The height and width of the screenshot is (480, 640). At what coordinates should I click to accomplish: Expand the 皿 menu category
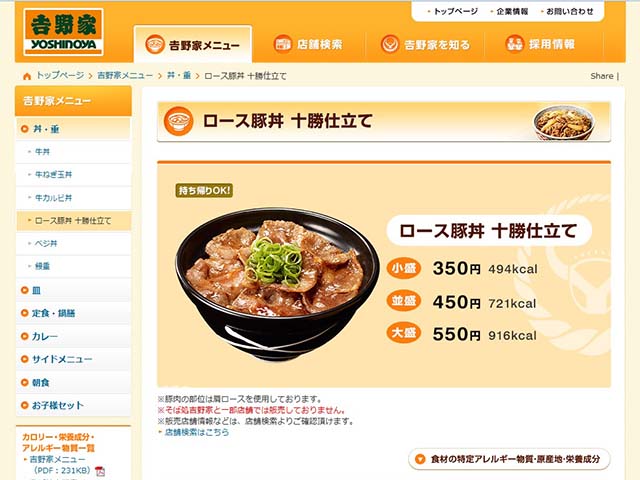73,290
